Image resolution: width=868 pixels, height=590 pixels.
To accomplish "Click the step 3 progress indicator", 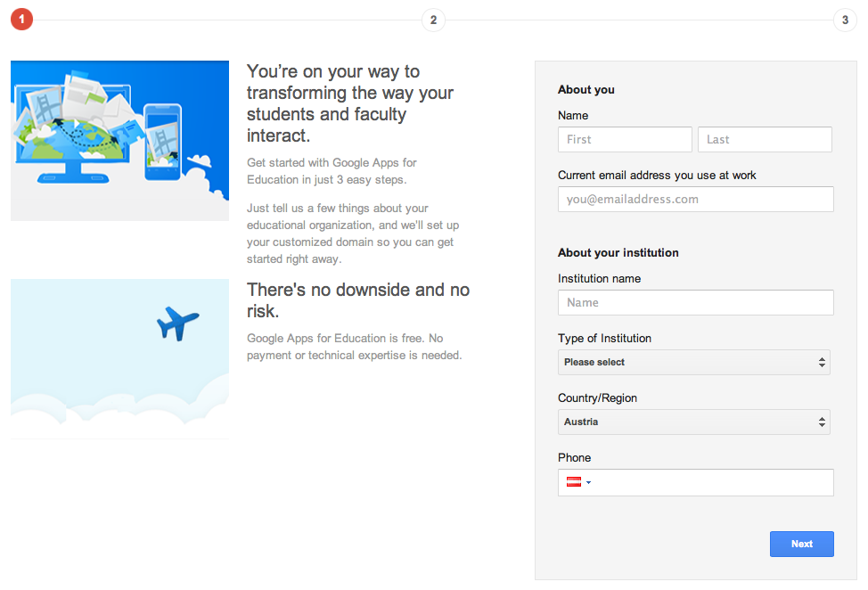I will click(x=845, y=20).
